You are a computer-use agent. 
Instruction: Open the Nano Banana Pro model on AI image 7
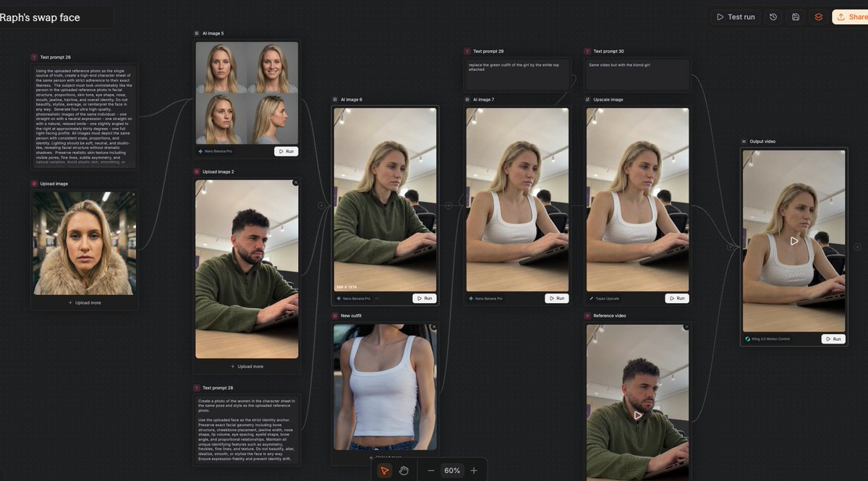485,298
